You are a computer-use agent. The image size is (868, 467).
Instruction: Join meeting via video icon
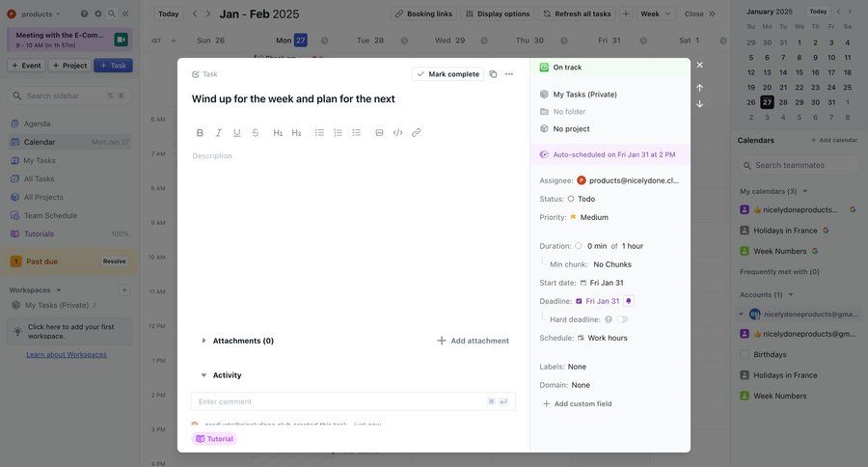121,40
